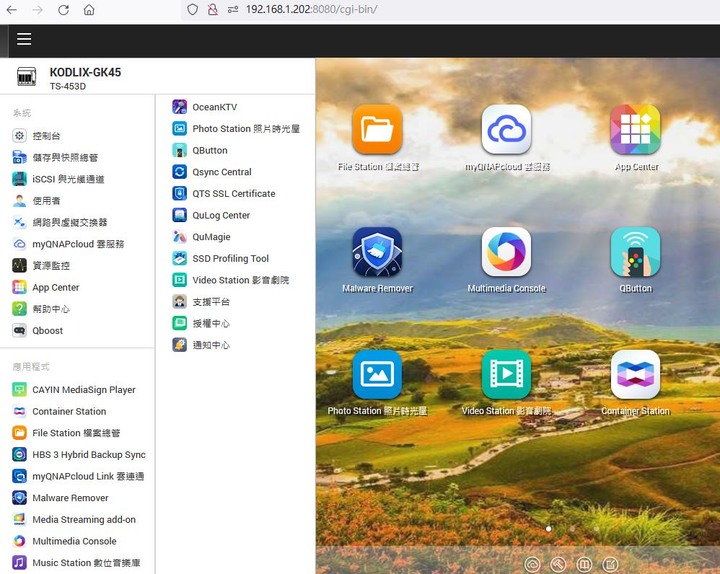Click the browser address bar URL
Image resolution: width=720 pixels, height=574 pixels.
(311, 9)
